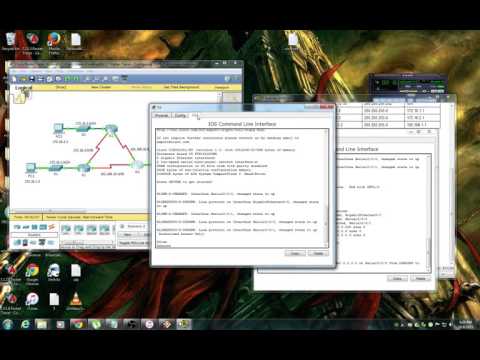Click the Save icon in Packet Tracer toolbar
The width and height of the screenshot is (480, 360).
32,79
